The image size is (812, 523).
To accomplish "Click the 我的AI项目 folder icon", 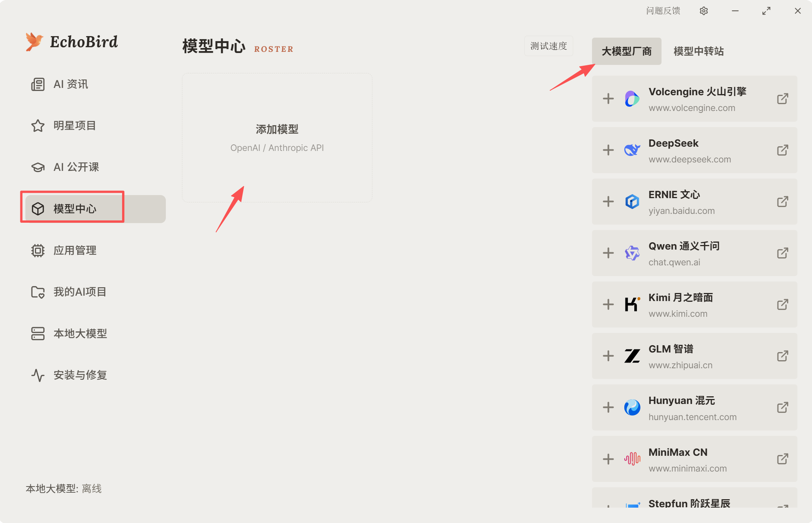I will point(38,292).
